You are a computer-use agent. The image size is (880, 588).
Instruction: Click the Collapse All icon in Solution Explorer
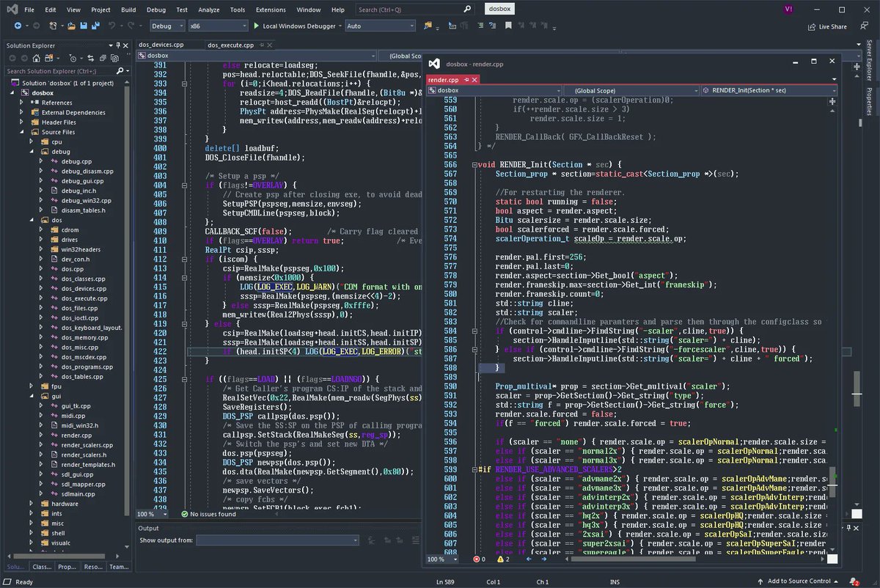(x=103, y=58)
